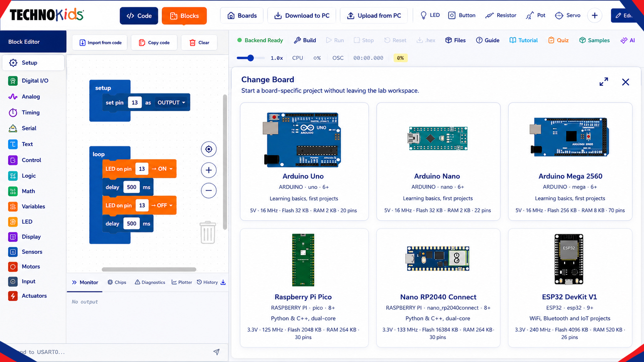The width and height of the screenshot is (644, 362).
Task: Add an LED component from the toolbar
Action: [430, 15]
